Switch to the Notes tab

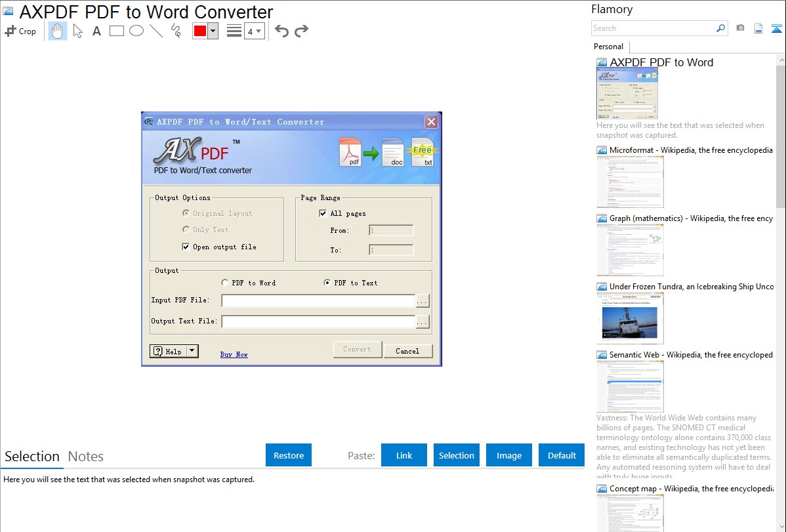click(86, 457)
